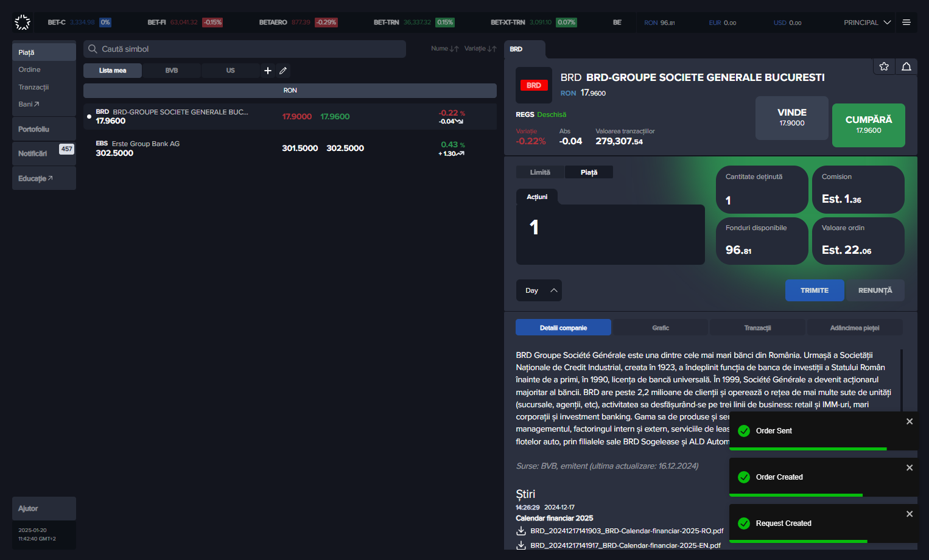
Task: Close the Order Created notification
Action: click(910, 467)
